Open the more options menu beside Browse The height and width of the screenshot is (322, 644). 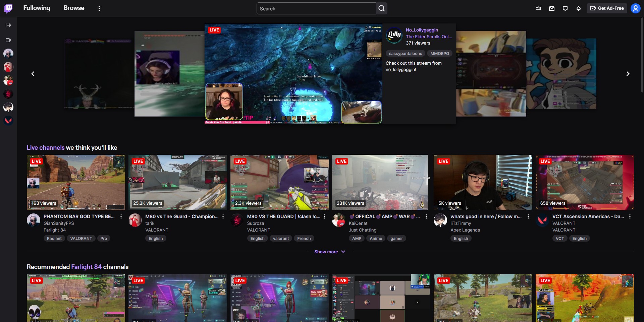(x=99, y=8)
